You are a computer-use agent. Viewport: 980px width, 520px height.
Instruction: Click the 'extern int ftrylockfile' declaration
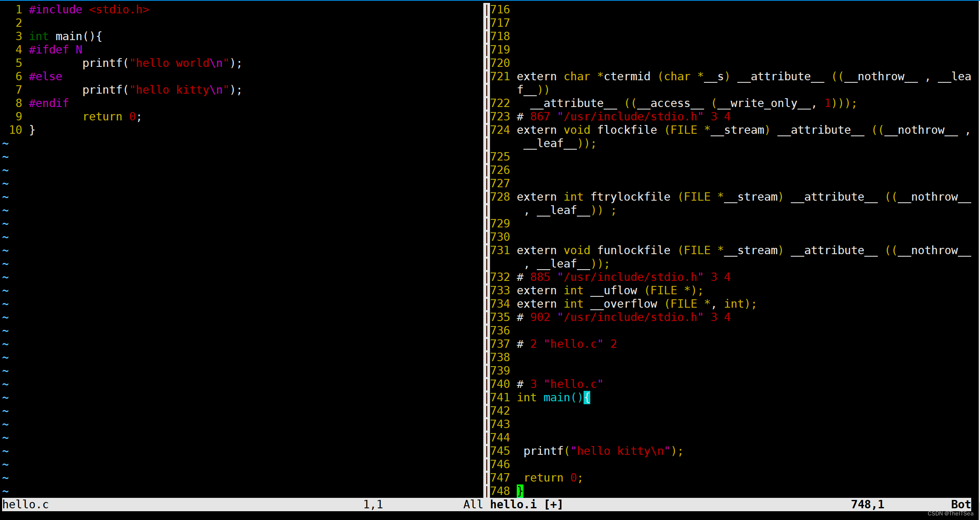[744, 203]
